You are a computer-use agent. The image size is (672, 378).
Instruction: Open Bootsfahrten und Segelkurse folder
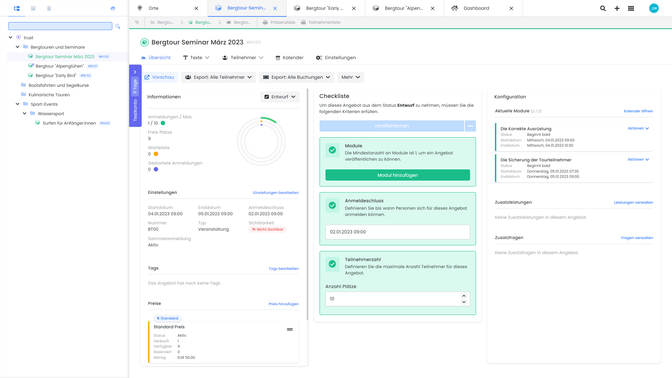pyautogui.click(x=58, y=85)
